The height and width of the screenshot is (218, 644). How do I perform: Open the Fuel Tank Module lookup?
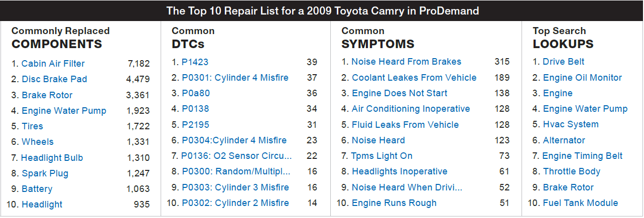point(580,203)
